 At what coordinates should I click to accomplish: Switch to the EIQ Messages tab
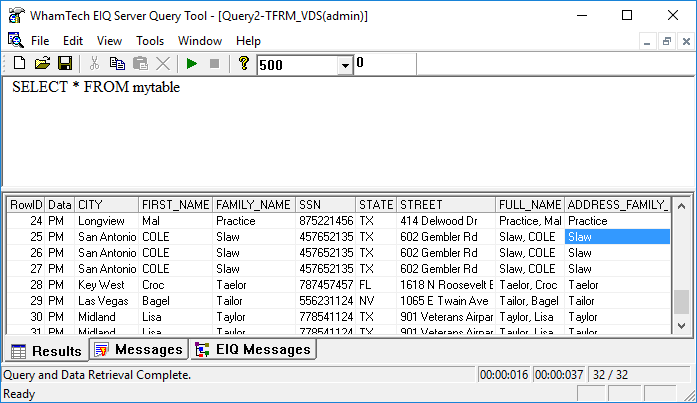253,349
